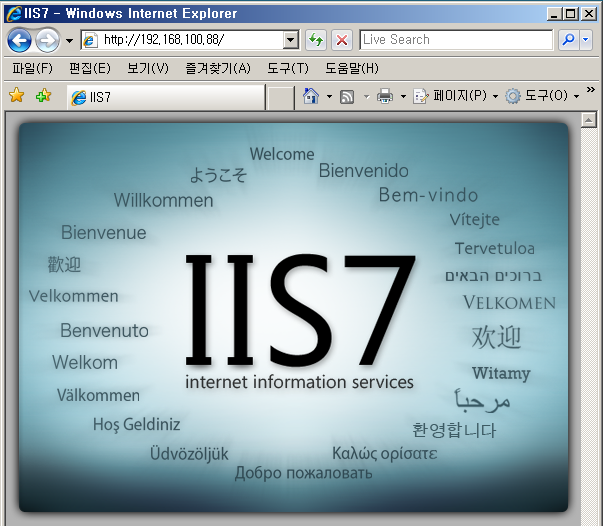
Task: Open the 도구(T) menu
Action: click(288, 68)
